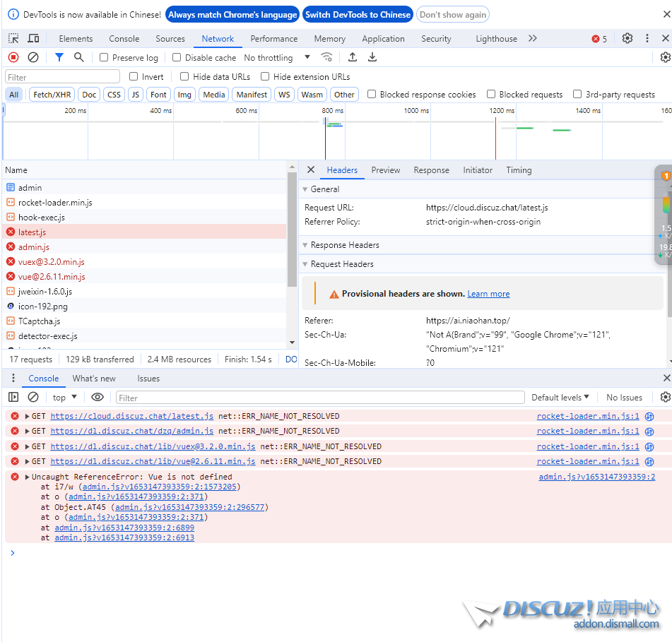Toggle the console sidebar icon
The image size is (672, 642).
pyautogui.click(x=13, y=398)
